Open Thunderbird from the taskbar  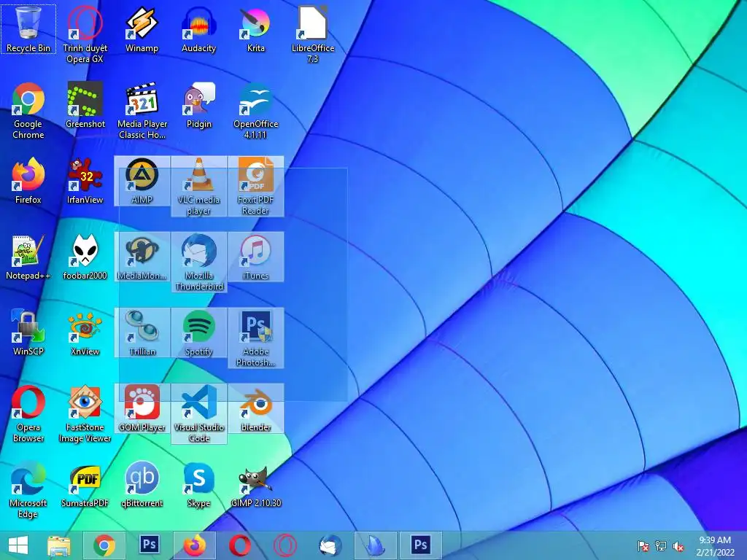(x=330, y=545)
